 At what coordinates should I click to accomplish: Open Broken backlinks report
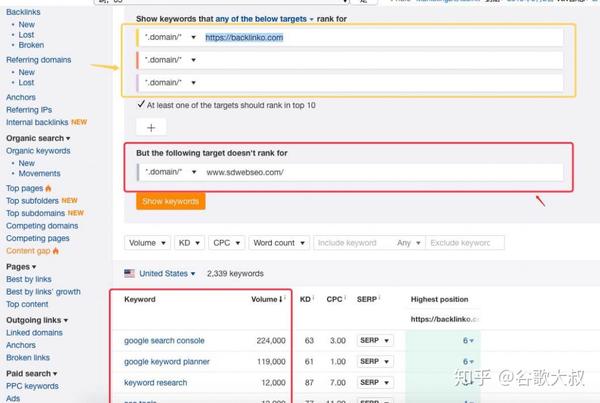tap(31, 45)
